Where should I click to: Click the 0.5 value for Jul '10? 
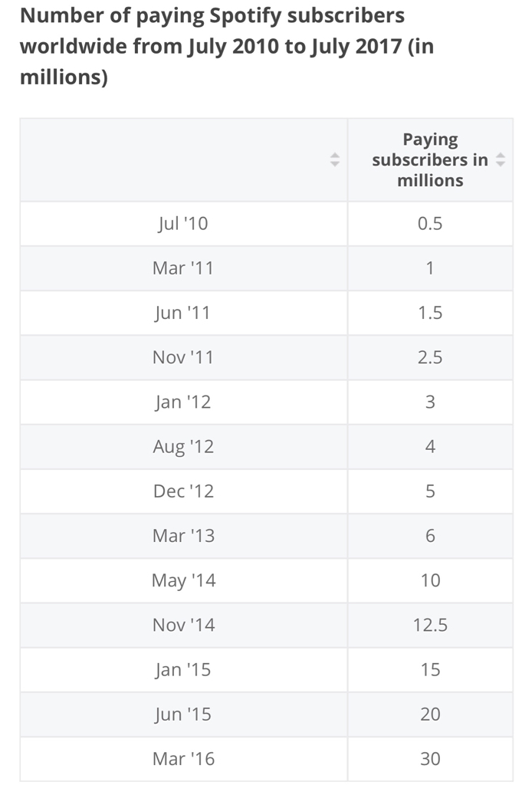430,224
